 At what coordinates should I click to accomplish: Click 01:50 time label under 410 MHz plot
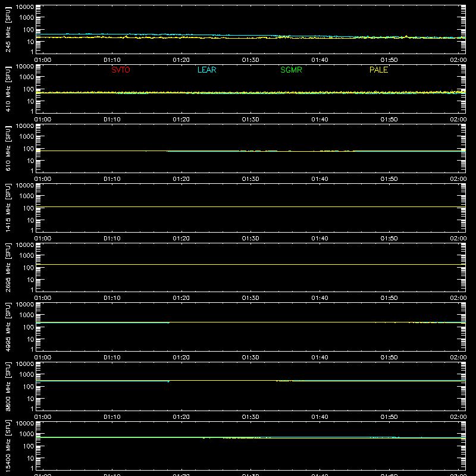pos(389,120)
